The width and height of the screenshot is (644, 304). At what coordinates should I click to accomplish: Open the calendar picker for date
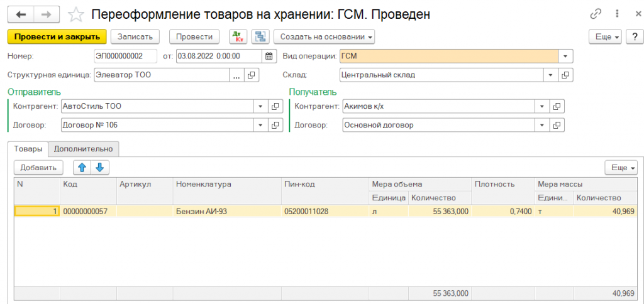pyautogui.click(x=269, y=56)
